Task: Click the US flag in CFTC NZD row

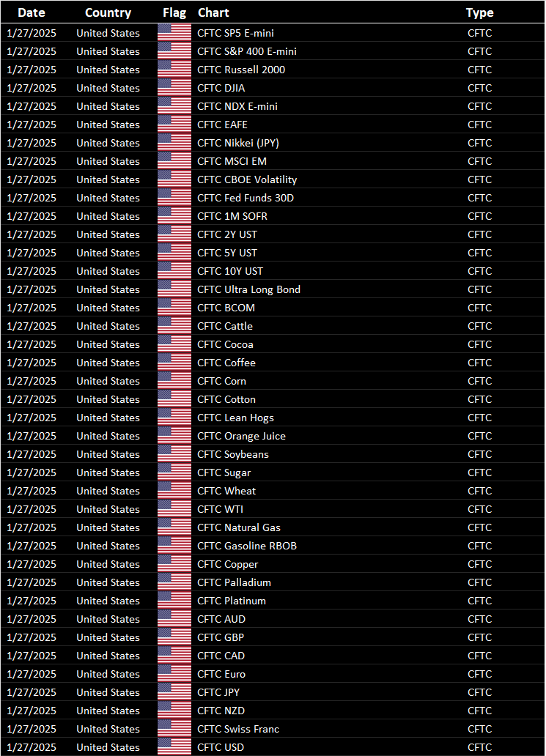Action: coord(174,711)
